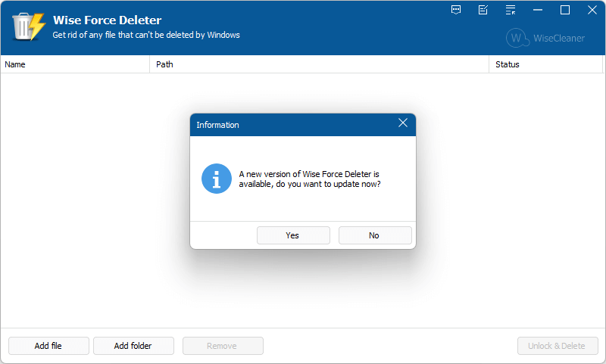Click the Remove button
This screenshot has width=606, height=364.
pos(223,346)
